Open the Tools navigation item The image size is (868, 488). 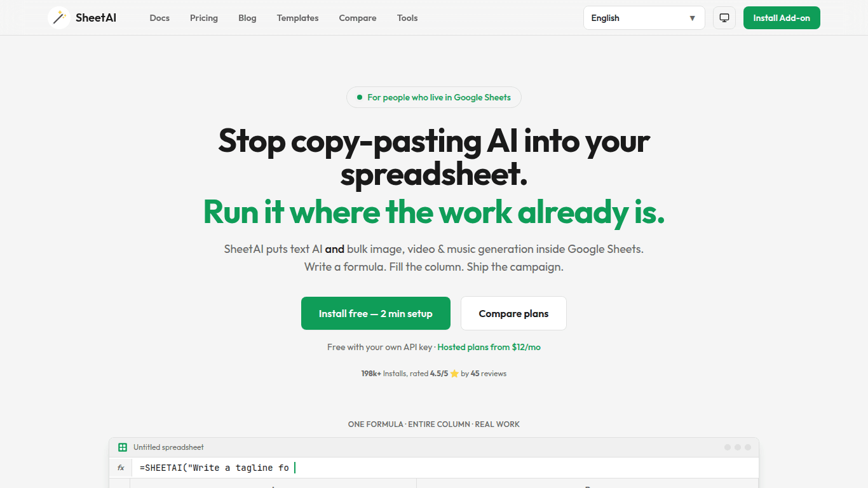[x=407, y=18]
